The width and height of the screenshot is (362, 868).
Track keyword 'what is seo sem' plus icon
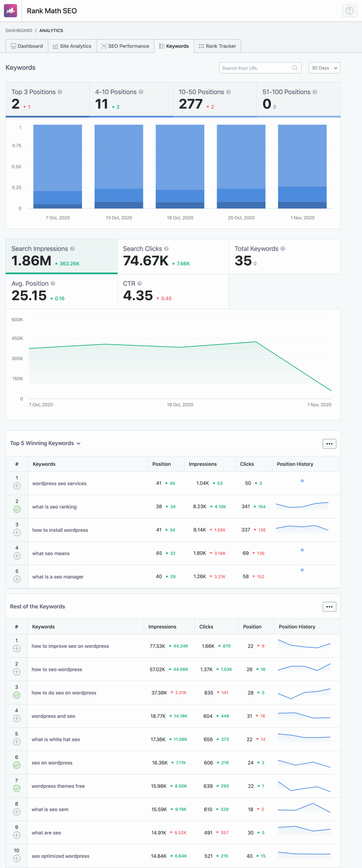click(17, 812)
